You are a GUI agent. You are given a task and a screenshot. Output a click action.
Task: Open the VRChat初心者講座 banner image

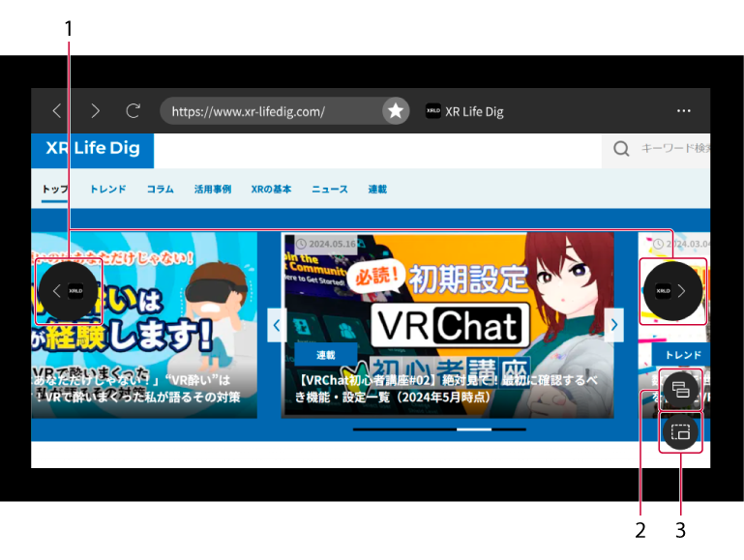447,325
